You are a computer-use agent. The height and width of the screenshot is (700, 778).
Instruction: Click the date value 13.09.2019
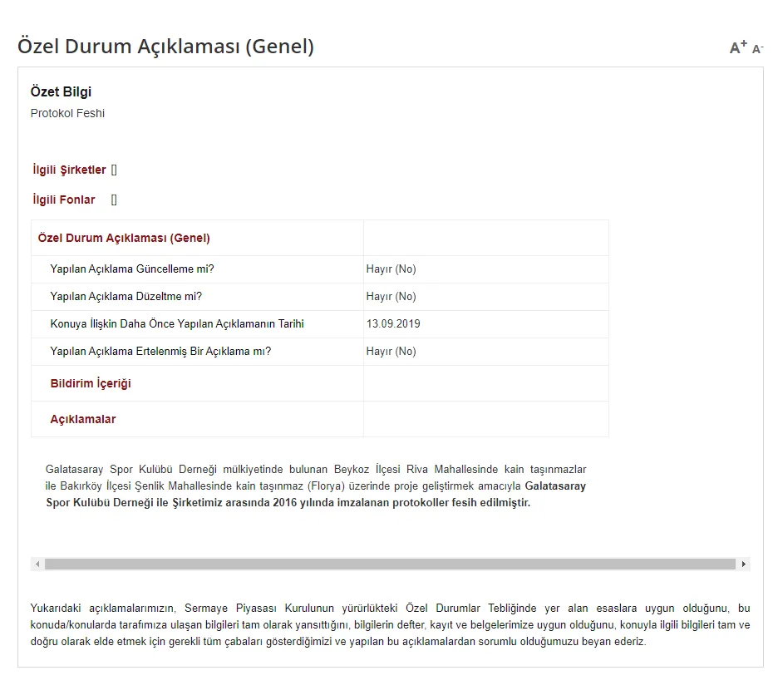[393, 324]
